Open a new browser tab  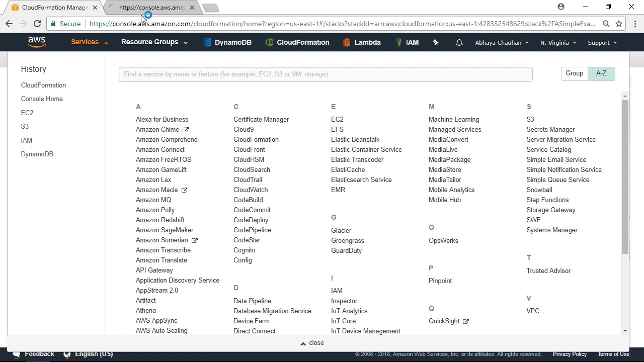click(211, 8)
